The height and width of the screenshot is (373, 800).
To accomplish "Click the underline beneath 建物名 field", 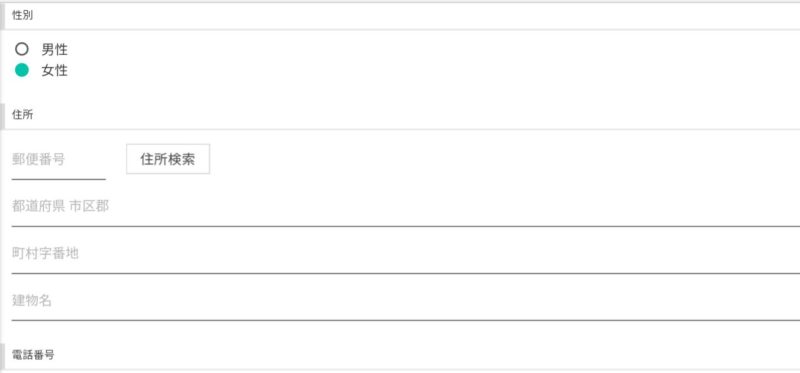I will pos(406,320).
